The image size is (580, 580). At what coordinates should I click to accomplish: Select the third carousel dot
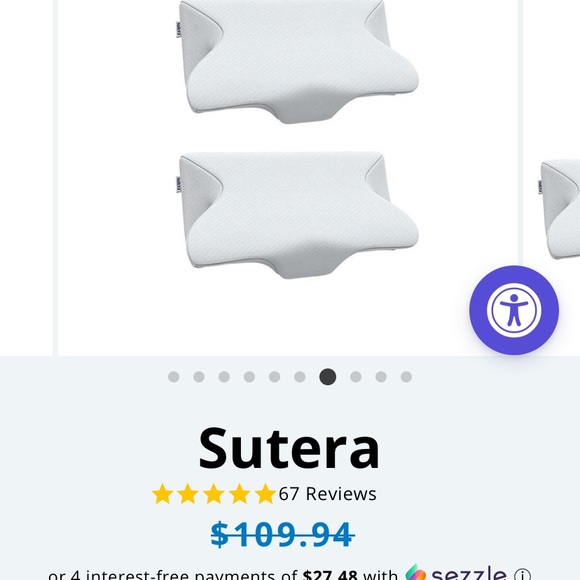pos(224,377)
